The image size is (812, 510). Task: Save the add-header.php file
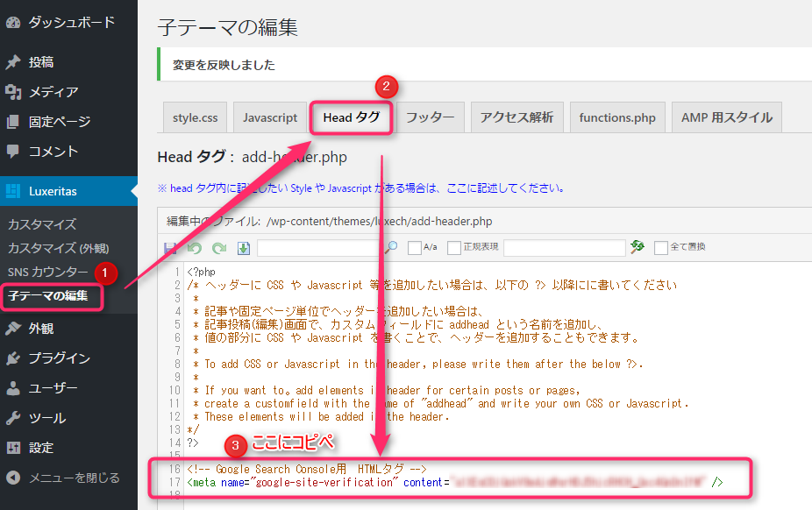(x=172, y=248)
